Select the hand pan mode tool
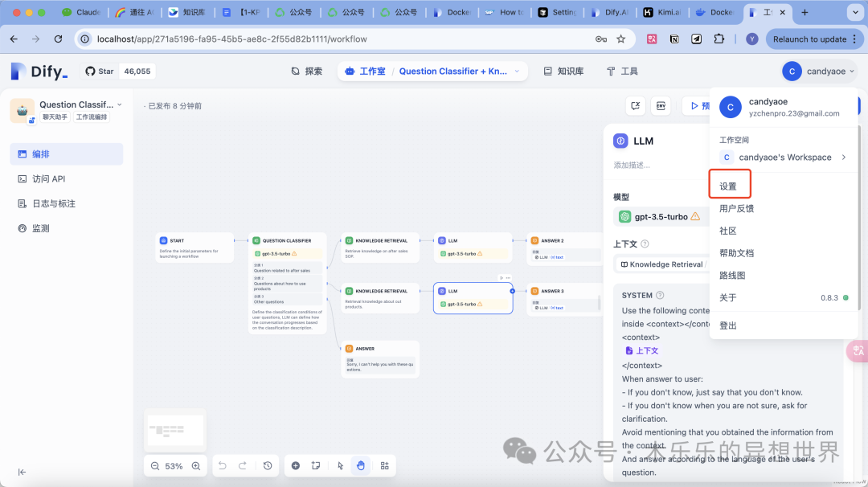Viewport: 868px width, 487px height. click(360, 466)
